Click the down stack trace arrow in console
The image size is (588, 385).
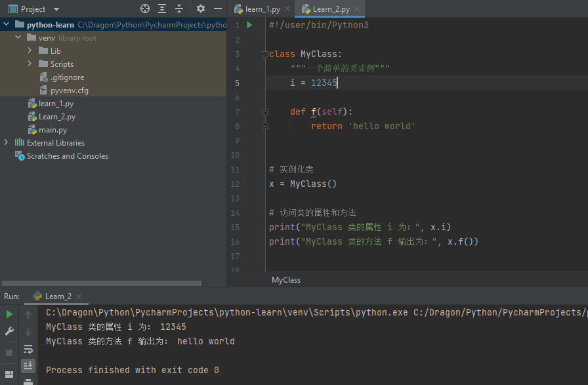(28, 331)
